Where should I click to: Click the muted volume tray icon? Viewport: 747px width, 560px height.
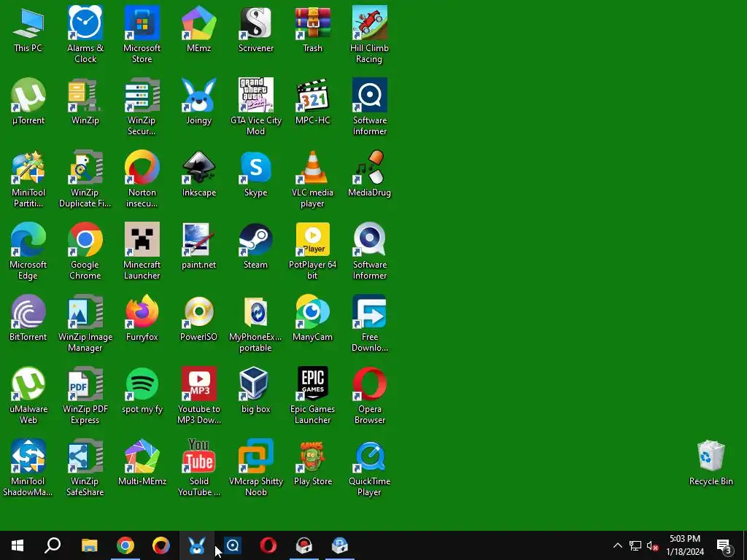click(x=652, y=545)
